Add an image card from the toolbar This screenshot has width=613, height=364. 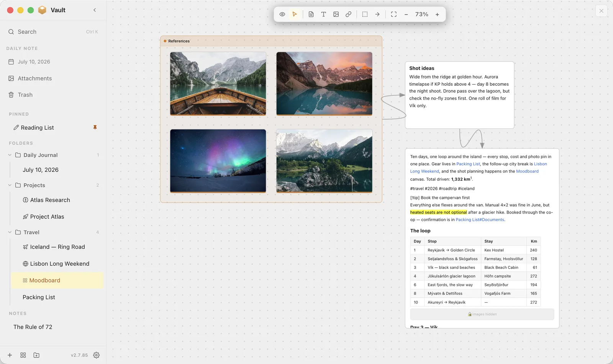336,14
